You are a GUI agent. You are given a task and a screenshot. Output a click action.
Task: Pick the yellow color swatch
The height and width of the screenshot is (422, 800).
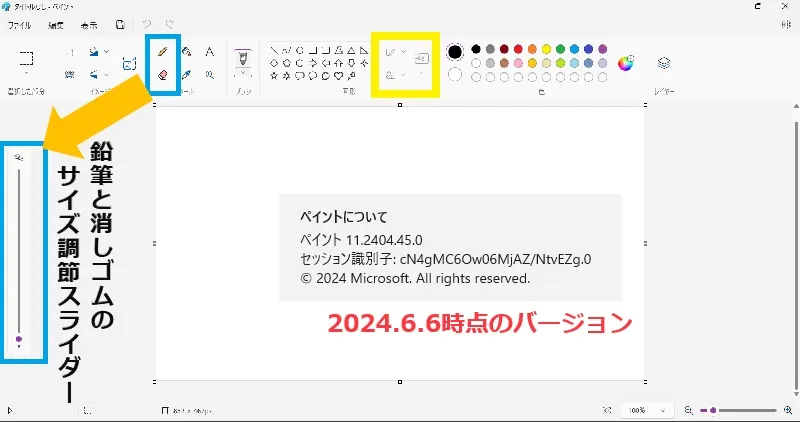tap(546, 49)
